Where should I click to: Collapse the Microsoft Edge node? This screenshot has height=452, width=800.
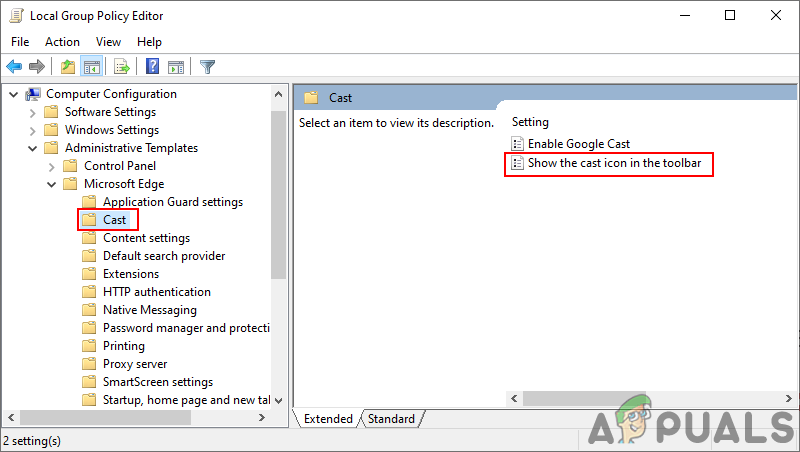(x=52, y=184)
